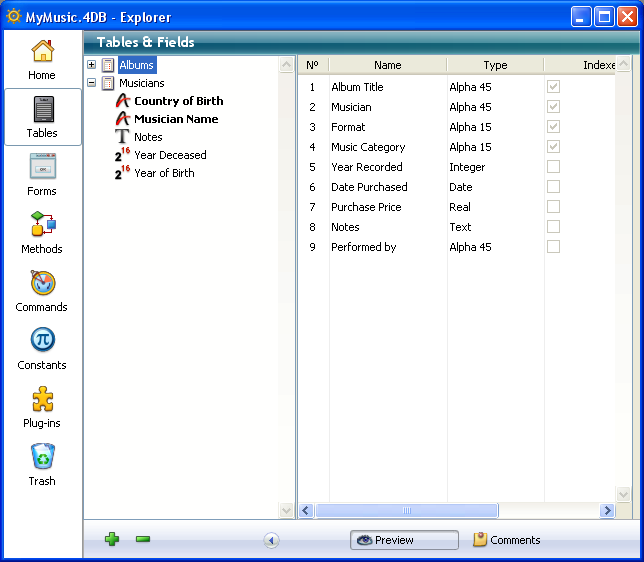Click the green plus add icon
The image size is (644, 562).
112,540
